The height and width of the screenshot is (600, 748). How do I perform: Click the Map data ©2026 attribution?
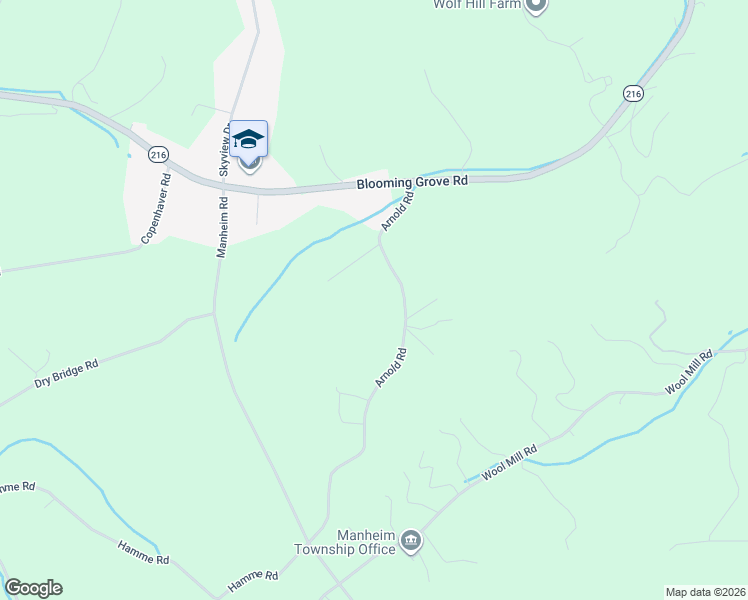[706, 592]
